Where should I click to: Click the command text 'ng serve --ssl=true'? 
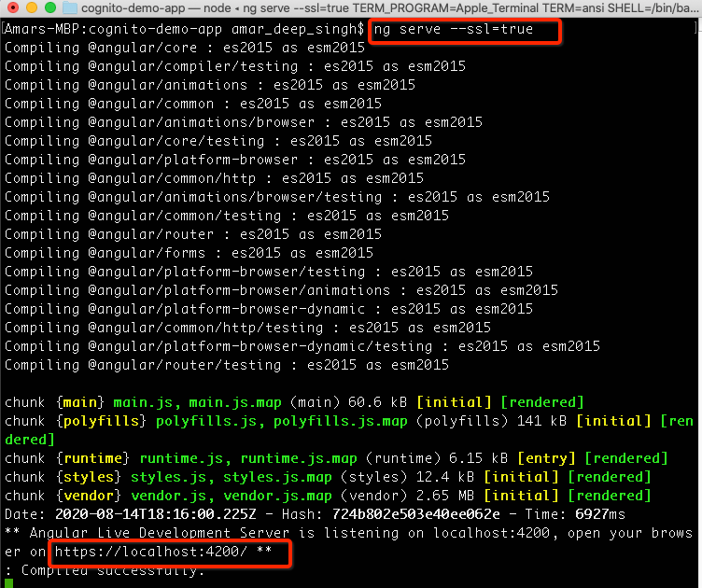point(453,29)
